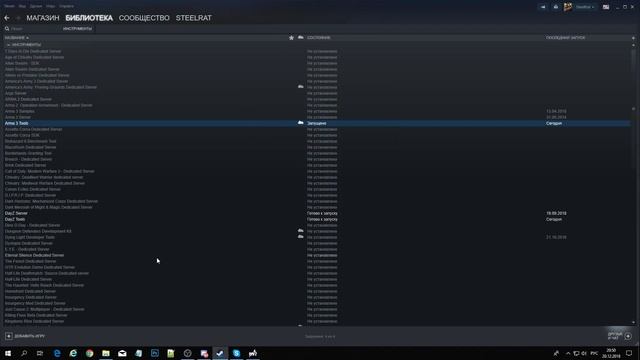Image resolution: width=640 pixels, height=360 pixels.
Task: Go back with the left arrow button
Action: tap(7, 18)
